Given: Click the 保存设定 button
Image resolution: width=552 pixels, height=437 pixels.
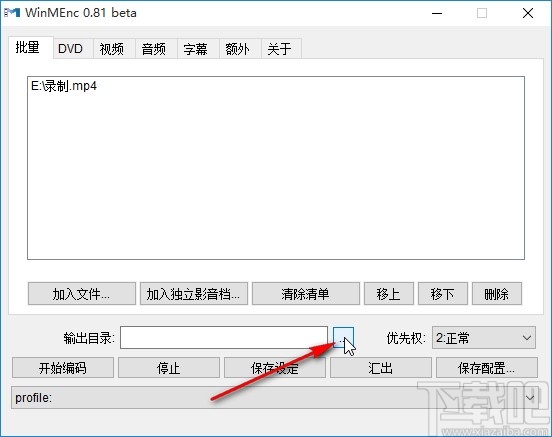Looking at the screenshot, I should (275, 368).
